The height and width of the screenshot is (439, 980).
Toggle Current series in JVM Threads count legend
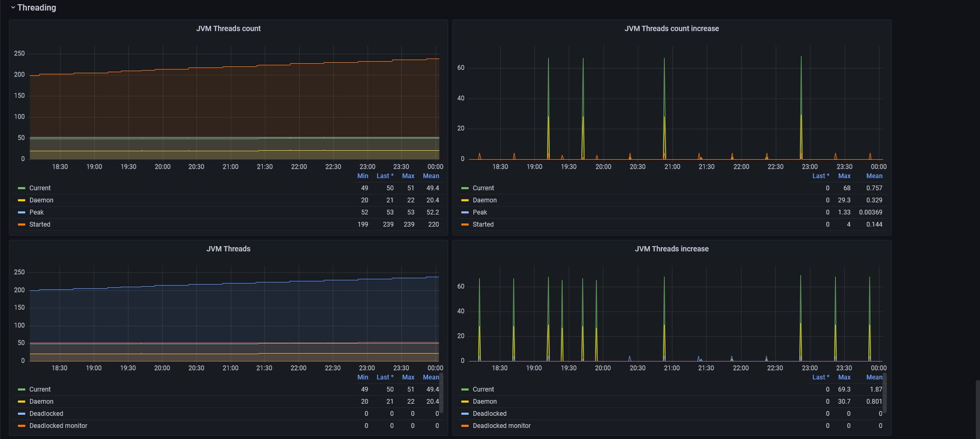pos(40,188)
